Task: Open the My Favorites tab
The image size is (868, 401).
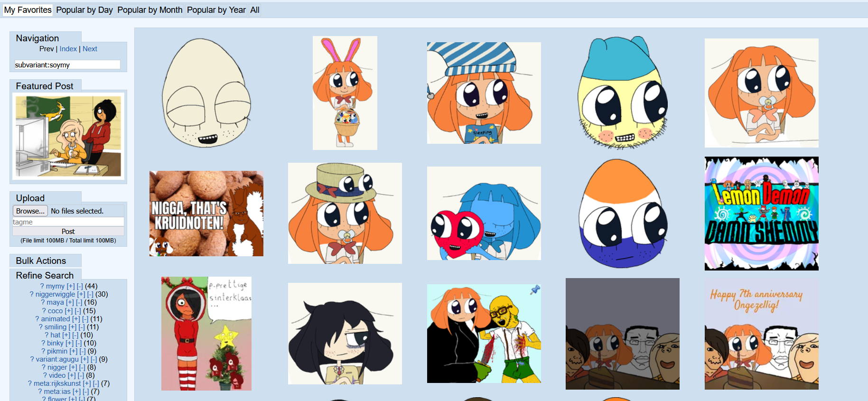Action: click(x=28, y=10)
